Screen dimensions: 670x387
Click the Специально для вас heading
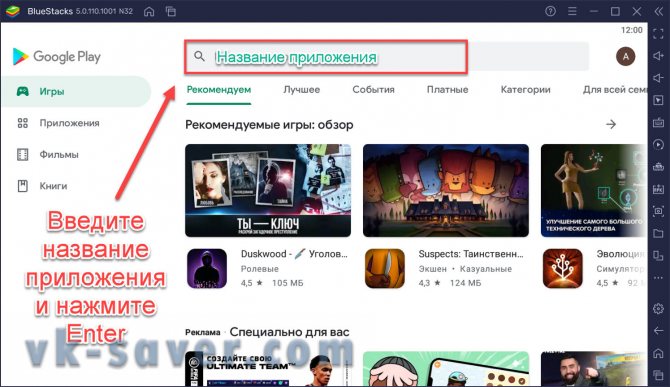pyautogui.click(x=289, y=332)
